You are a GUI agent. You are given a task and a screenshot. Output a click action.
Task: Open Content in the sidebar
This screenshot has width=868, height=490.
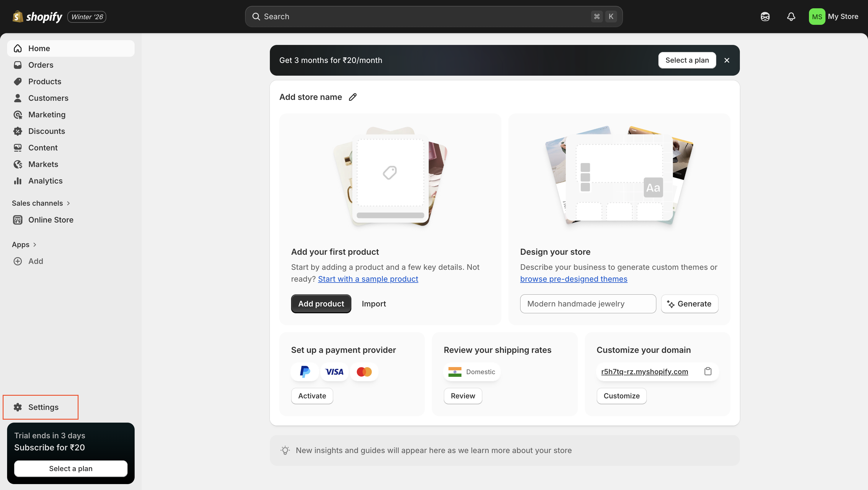pos(71,147)
